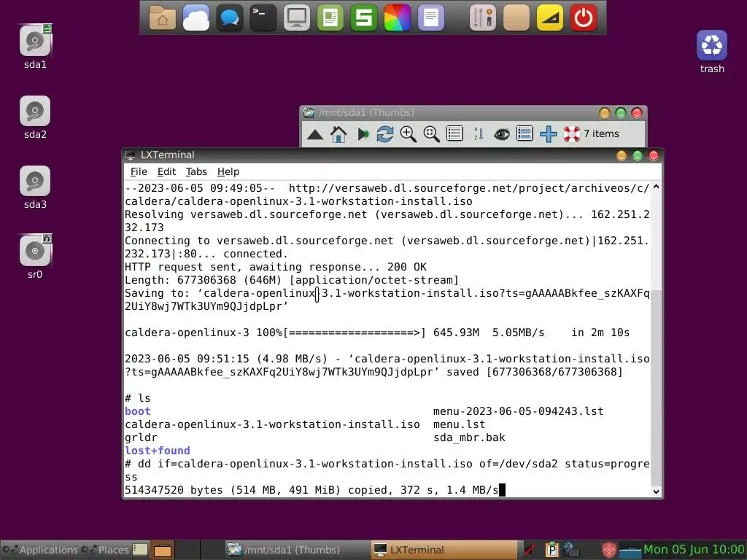747x560 pixels.
Task: Open the Applications menu in taskbar
Action: point(40,550)
